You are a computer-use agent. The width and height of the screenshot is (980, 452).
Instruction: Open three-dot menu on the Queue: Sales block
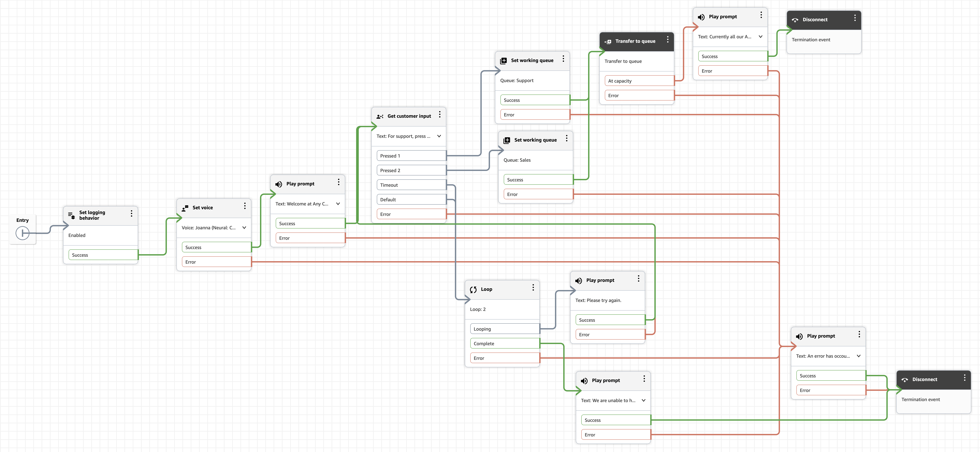pos(567,138)
